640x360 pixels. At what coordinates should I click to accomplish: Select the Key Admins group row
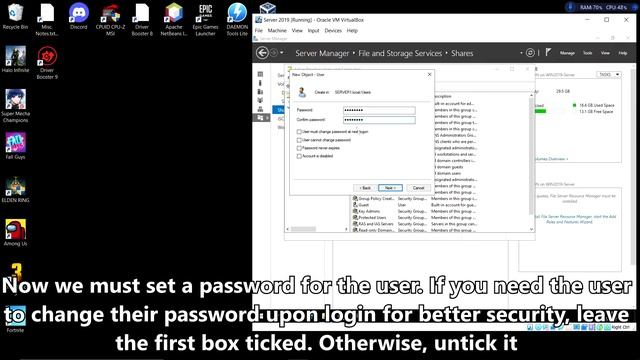(415, 211)
